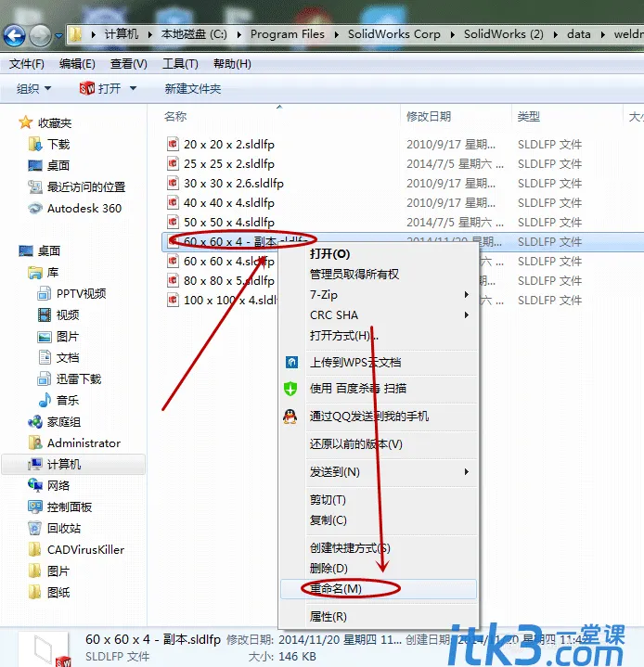The height and width of the screenshot is (667, 644).
Task: Click the WPS cloud upload icon
Action: coord(291,363)
